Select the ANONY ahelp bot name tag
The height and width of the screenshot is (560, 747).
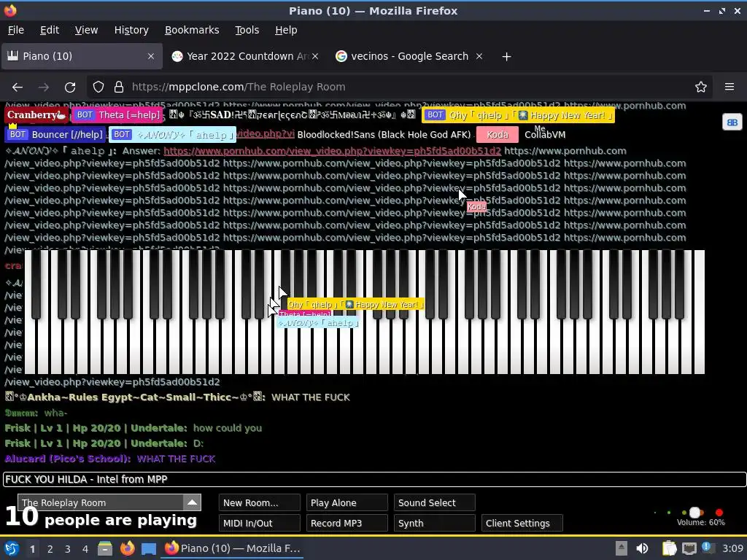172,135
